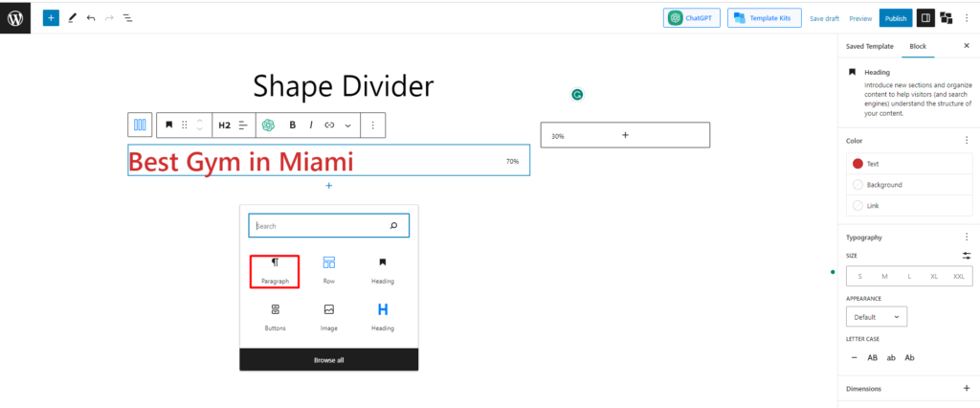Image resolution: width=980 pixels, height=408 pixels.
Task: Open the Appearance Default dropdown
Action: tap(877, 317)
